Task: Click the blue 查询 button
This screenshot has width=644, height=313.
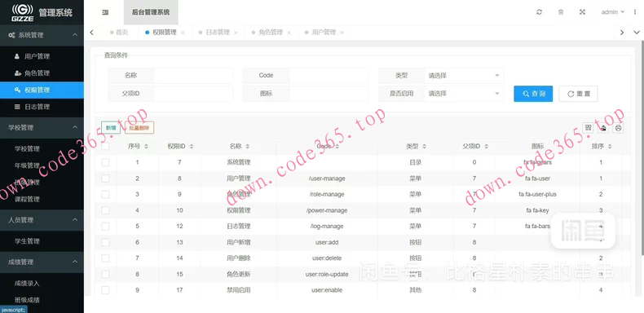Action: pyautogui.click(x=533, y=94)
